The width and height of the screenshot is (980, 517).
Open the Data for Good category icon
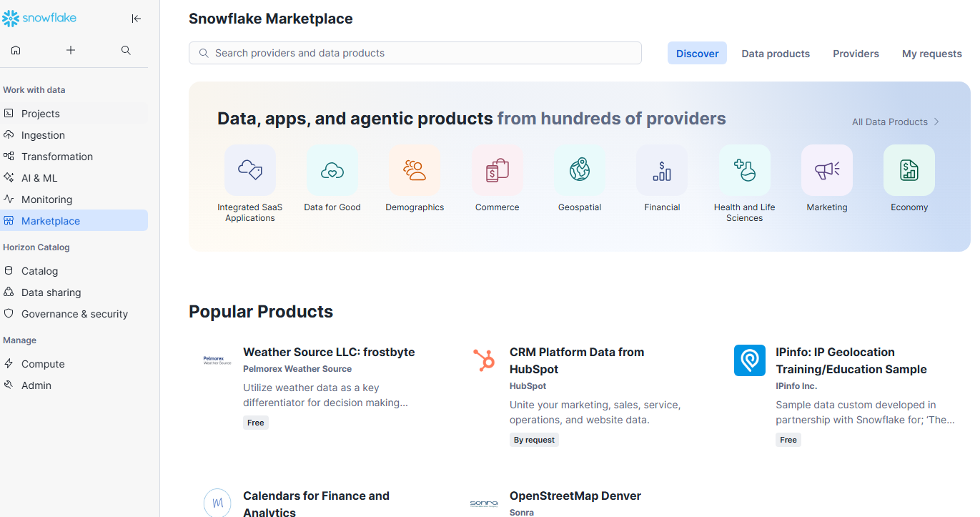(332, 170)
